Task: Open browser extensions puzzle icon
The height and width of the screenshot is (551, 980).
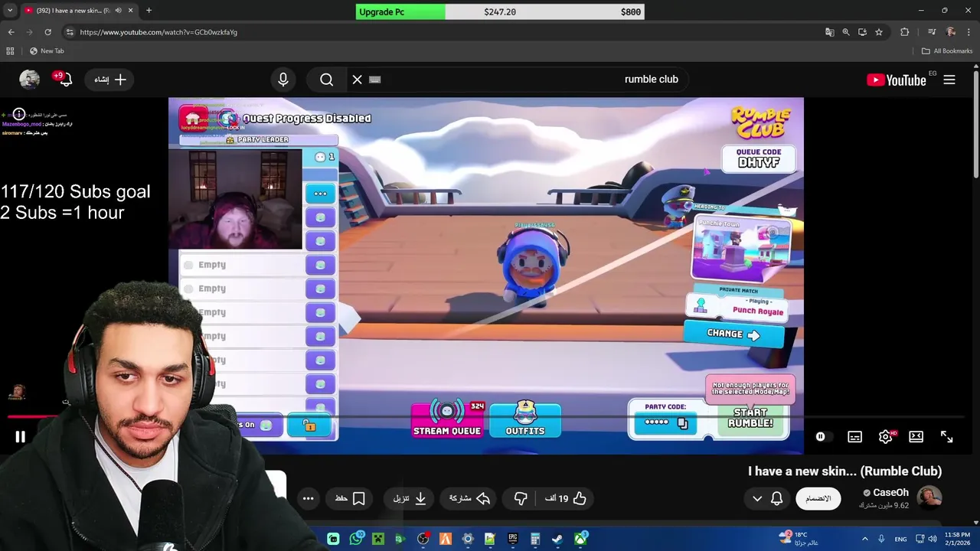Action: (x=904, y=32)
